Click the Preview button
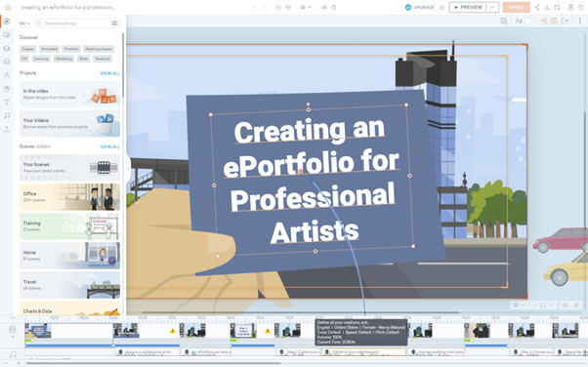This screenshot has width=588, height=367. click(x=468, y=7)
